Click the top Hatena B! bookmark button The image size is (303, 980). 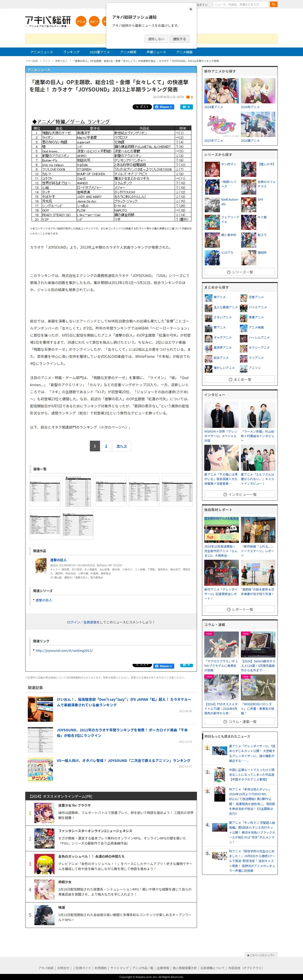tap(186, 107)
